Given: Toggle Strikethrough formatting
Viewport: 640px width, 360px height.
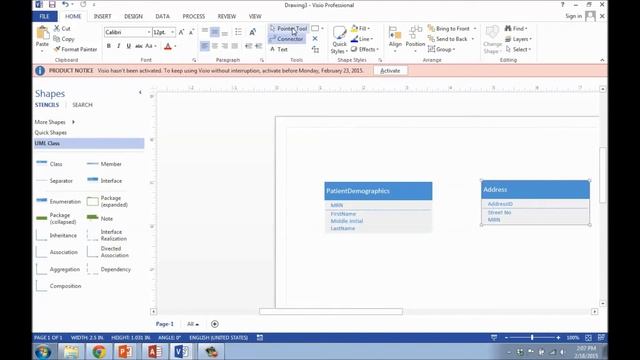Looking at the screenshot, I should 139,46.
